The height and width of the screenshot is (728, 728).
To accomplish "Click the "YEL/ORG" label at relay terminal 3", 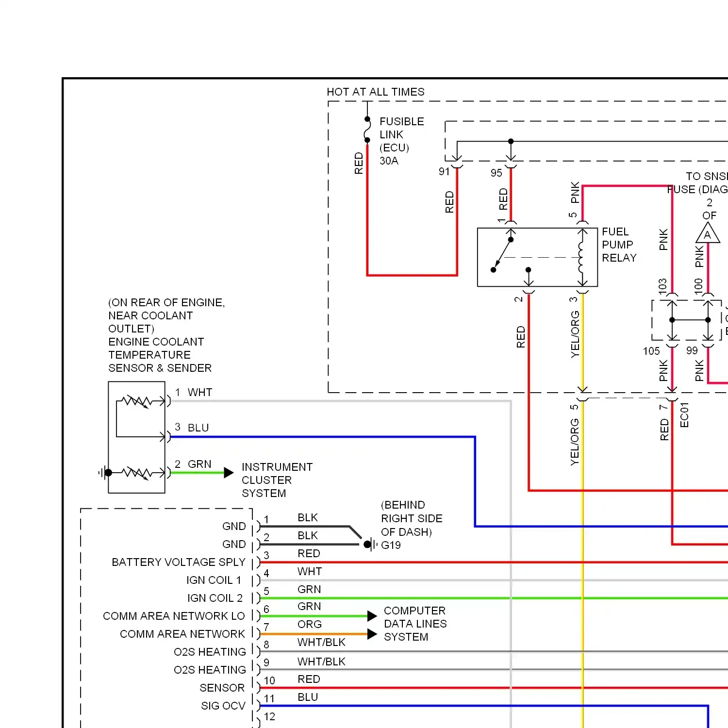I will [x=575, y=334].
